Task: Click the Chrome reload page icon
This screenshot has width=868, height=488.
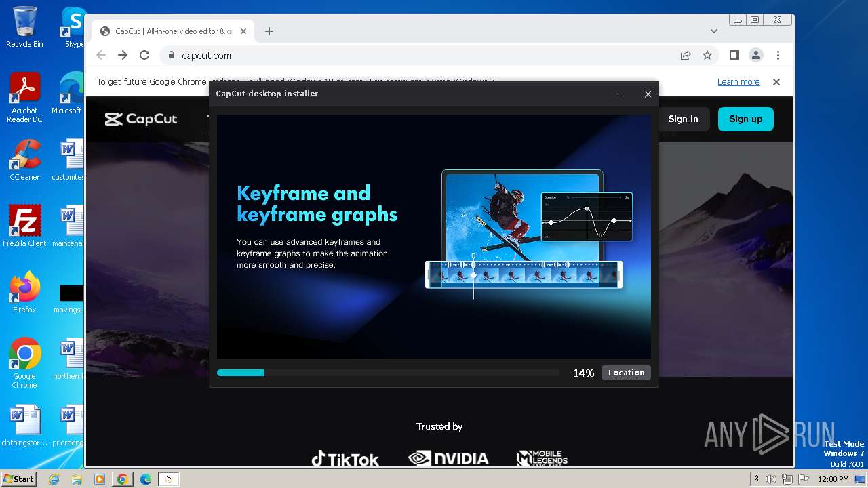Action: (144, 55)
